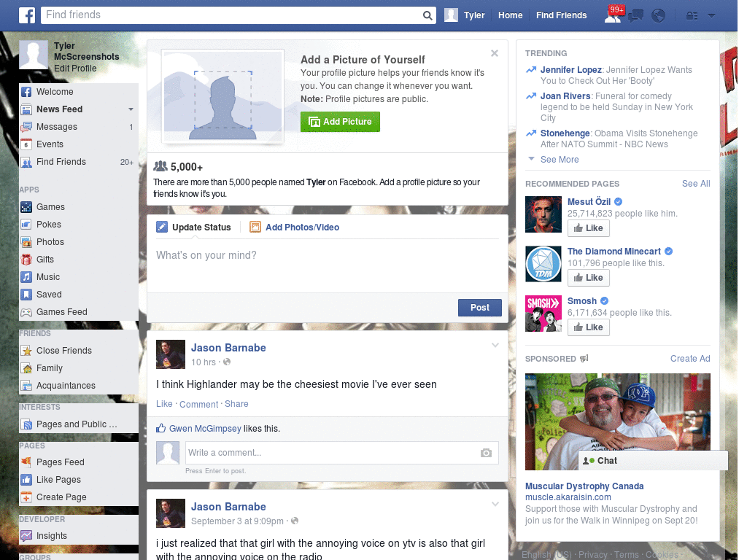Click Mesut Özil page thumbnail
This screenshot has width=747, height=560.
543,215
